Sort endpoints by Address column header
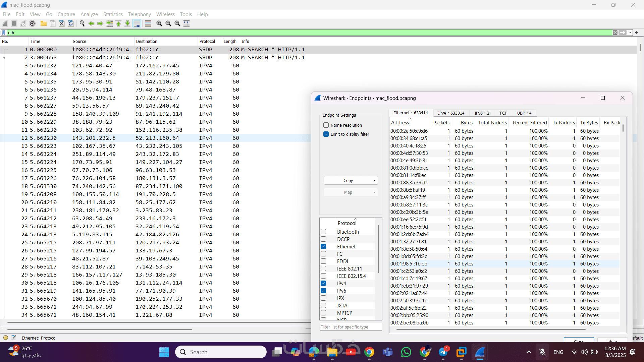 (x=400, y=123)
